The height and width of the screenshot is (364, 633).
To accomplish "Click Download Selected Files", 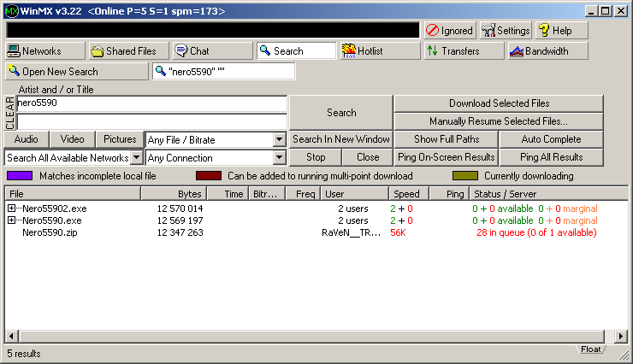I will [x=499, y=103].
